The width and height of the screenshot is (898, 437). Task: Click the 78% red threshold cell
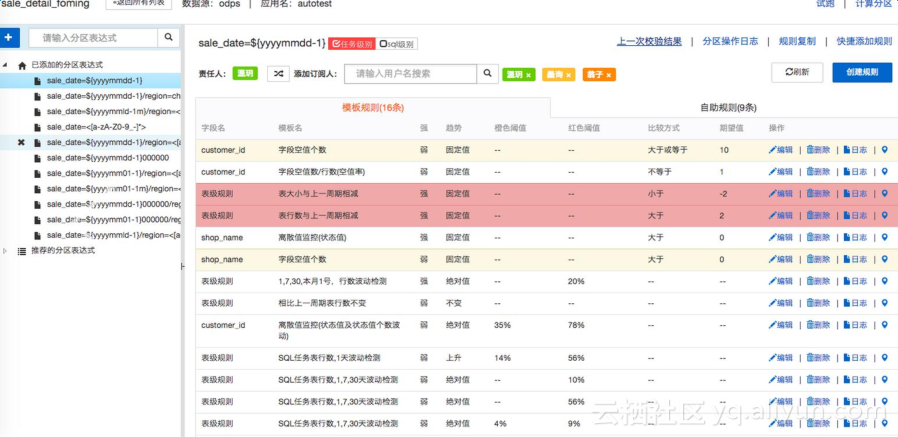point(576,325)
